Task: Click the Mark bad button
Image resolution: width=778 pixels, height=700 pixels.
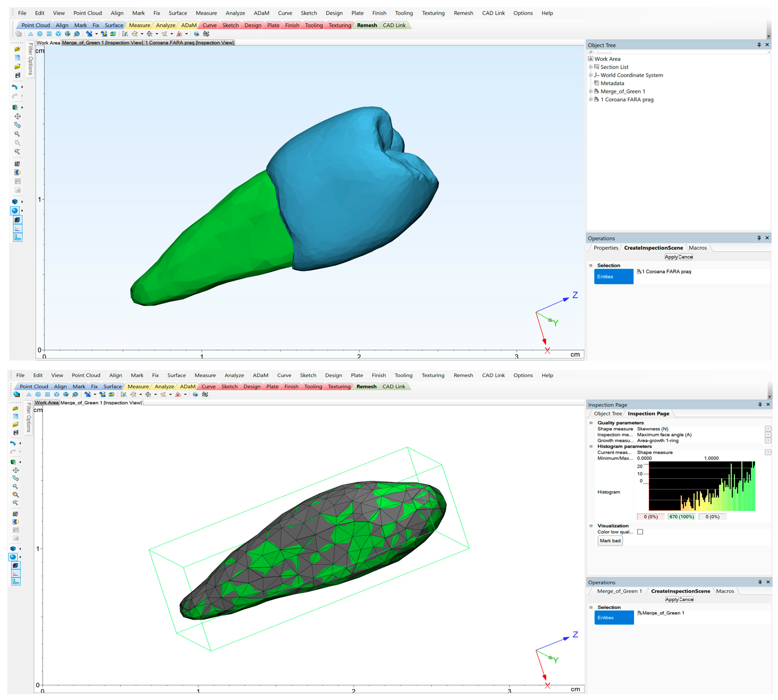Action: click(x=610, y=541)
